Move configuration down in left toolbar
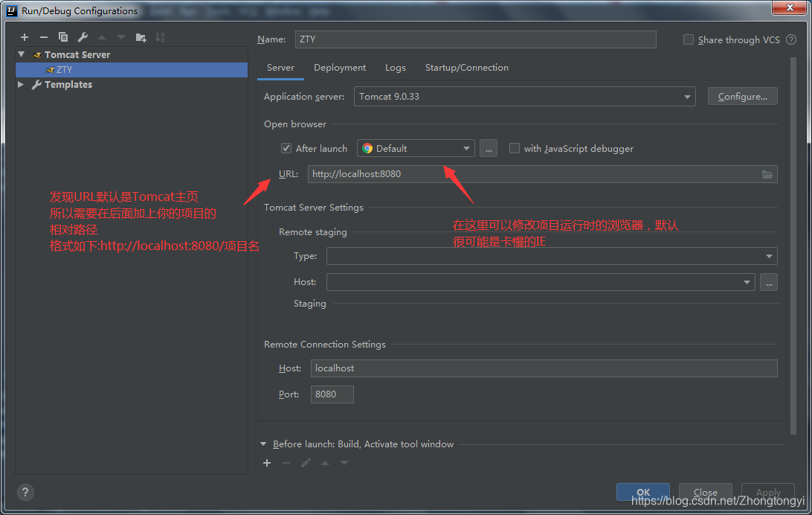Viewport: 812px width, 515px height. [x=121, y=37]
